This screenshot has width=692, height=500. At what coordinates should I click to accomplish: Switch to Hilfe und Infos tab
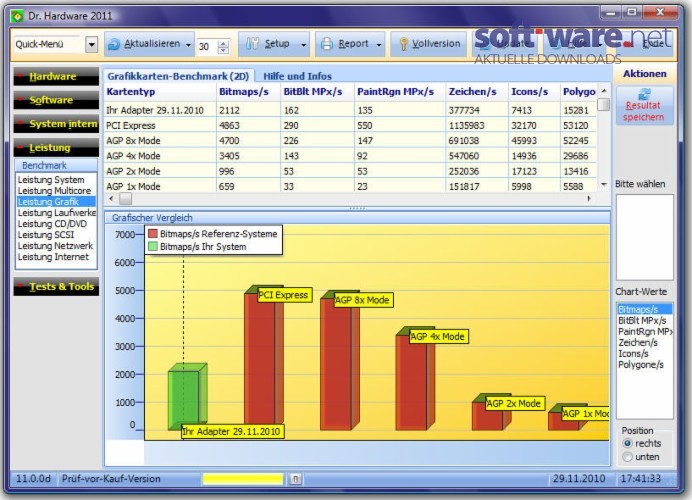(x=297, y=76)
